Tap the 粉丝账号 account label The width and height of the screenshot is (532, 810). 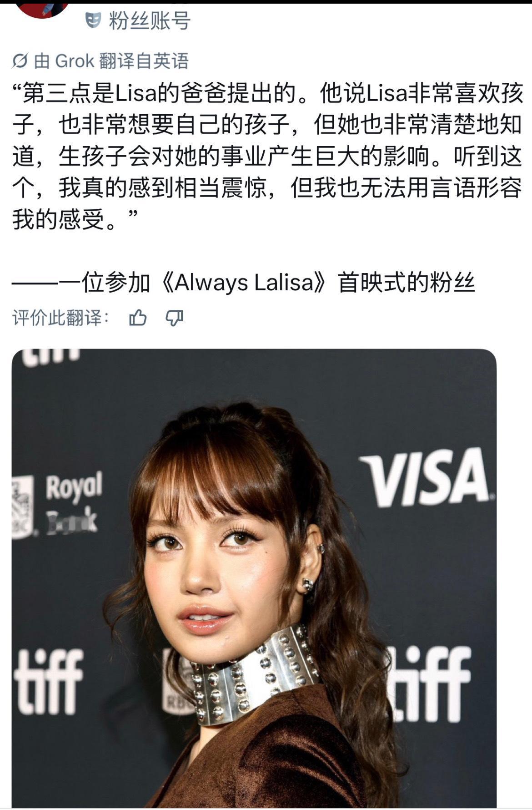tap(150, 20)
